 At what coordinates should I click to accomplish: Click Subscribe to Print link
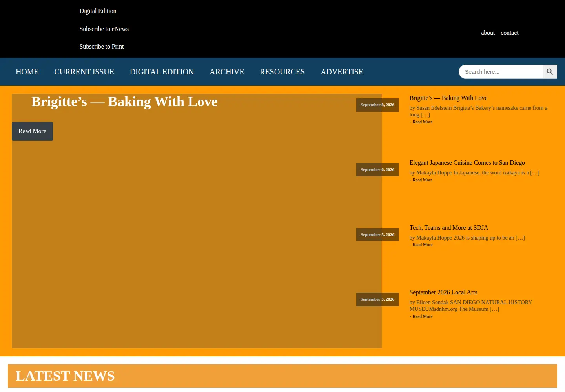tap(102, 47)
